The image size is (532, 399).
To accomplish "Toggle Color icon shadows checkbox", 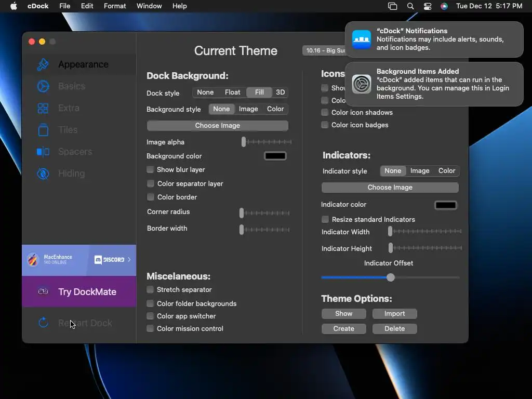I will (x=325, y=112).
